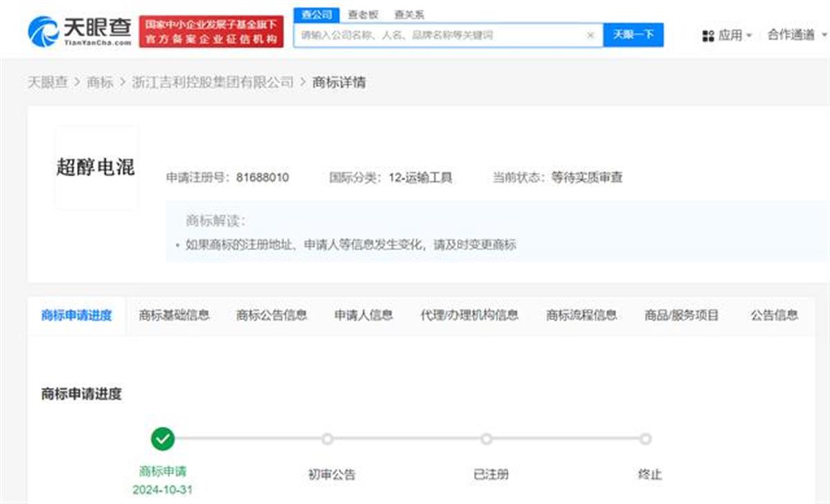Image resolution: width=830 pixels, height=504 pixels.
Task: Switch to 申请人信息 tab
Action: [364, 315]
